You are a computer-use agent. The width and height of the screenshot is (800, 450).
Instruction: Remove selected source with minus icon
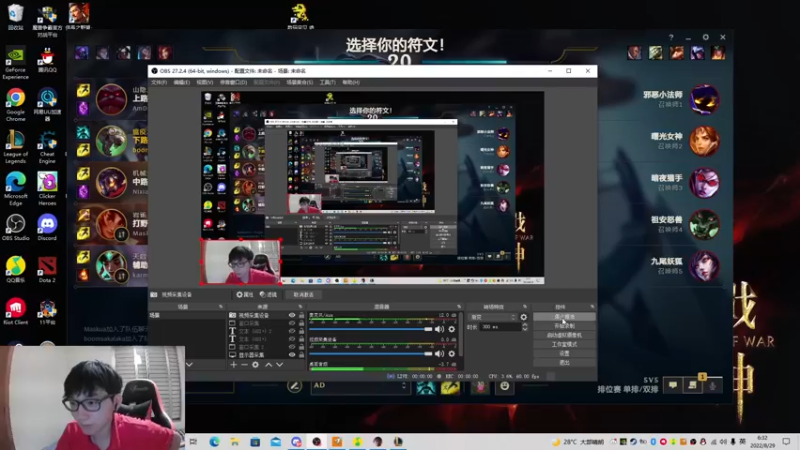pos(244,365)
